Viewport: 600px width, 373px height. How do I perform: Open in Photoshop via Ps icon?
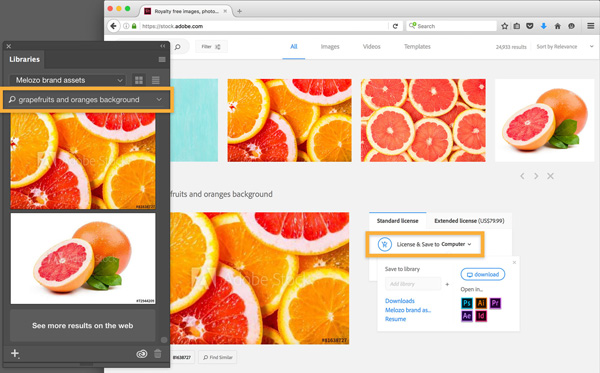[x=467, y=303]
